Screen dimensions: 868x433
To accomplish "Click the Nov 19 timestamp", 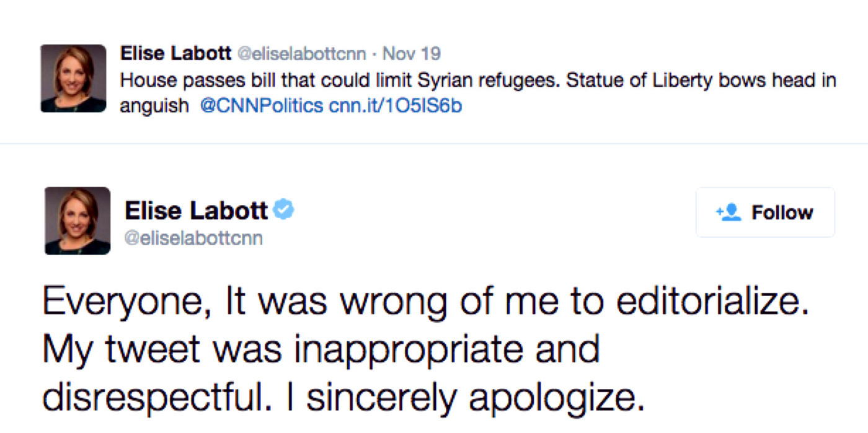I will [x=411, y=54].
